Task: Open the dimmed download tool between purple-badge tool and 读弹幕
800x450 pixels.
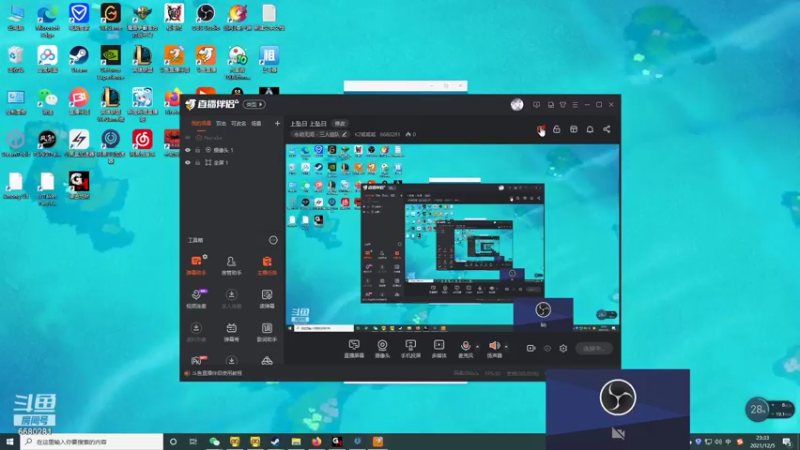Action: click(231, 298)
